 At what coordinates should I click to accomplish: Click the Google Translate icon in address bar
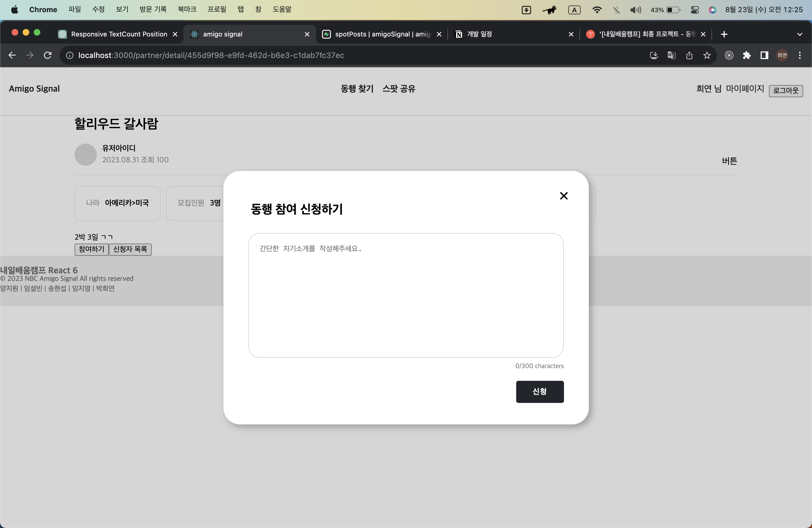[x=671, y=55]
